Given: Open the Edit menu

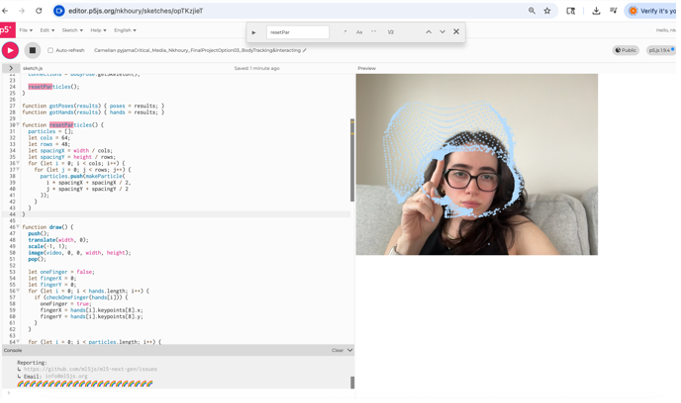Looking at the screenshot, I should (x=47, y=30).
